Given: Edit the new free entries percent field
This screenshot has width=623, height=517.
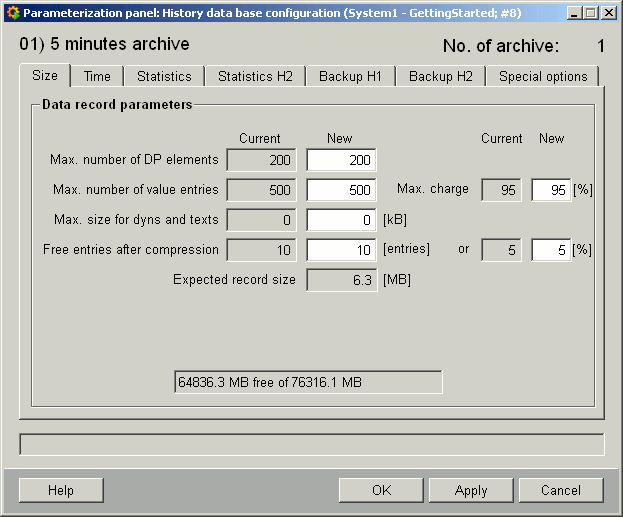Looking at the screenshot, I should pyautogui.click(x=551, y=249).
